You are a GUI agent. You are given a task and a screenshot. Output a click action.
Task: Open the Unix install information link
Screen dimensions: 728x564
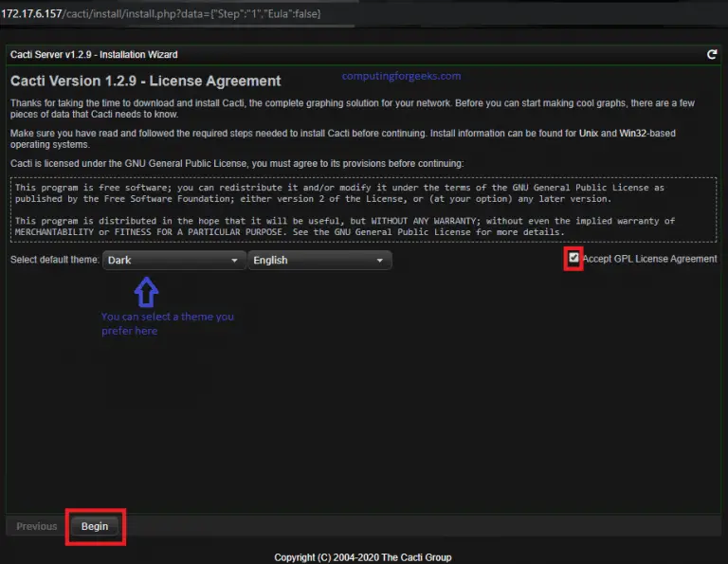(x=591, y=133)
